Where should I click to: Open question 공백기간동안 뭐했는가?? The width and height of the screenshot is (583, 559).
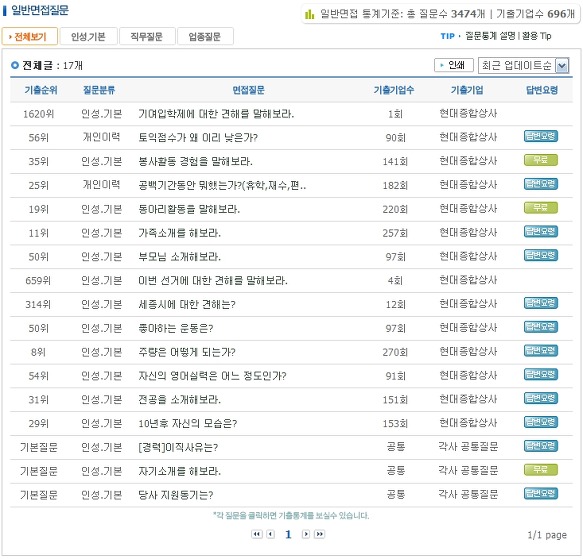222,185
